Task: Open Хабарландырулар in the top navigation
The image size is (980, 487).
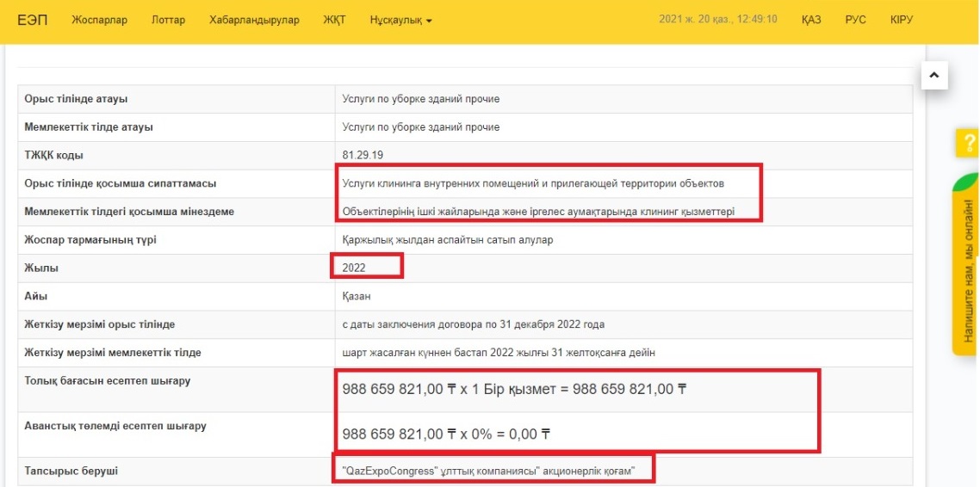Action: (x=254, y=20)
